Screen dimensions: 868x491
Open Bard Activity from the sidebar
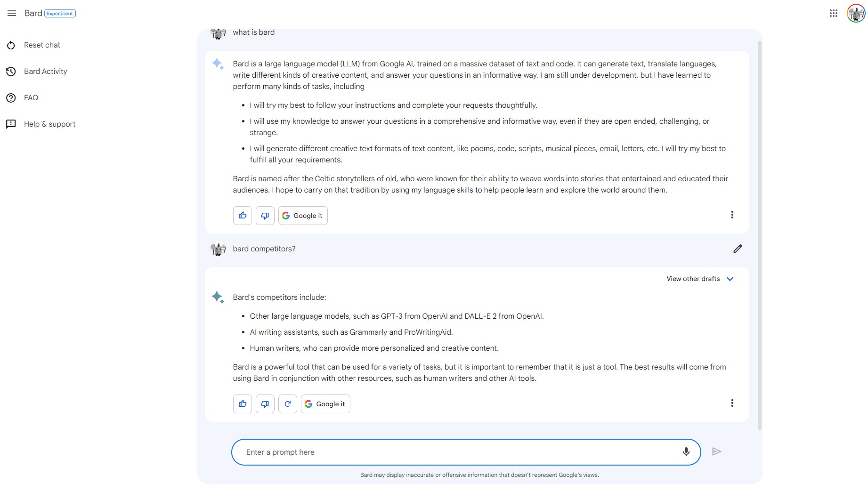[45, 72]
